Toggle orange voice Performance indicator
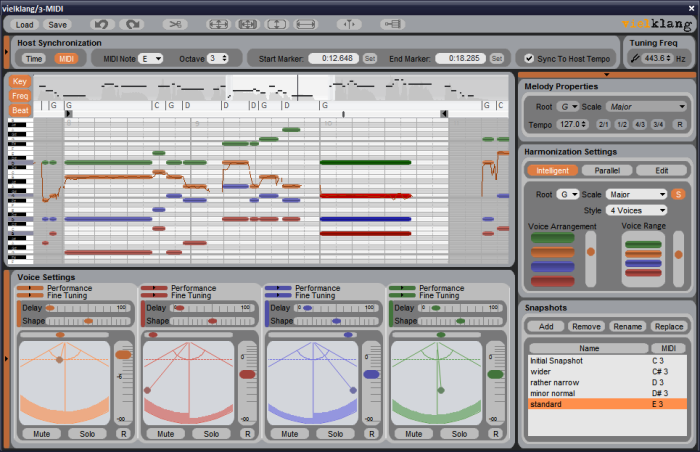The width and height of the screenshot is (700, 452). coord(30,288)
